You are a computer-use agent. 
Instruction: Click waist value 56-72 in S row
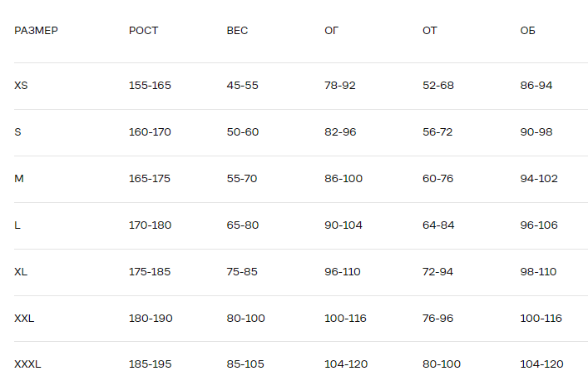tap(437, 132)
